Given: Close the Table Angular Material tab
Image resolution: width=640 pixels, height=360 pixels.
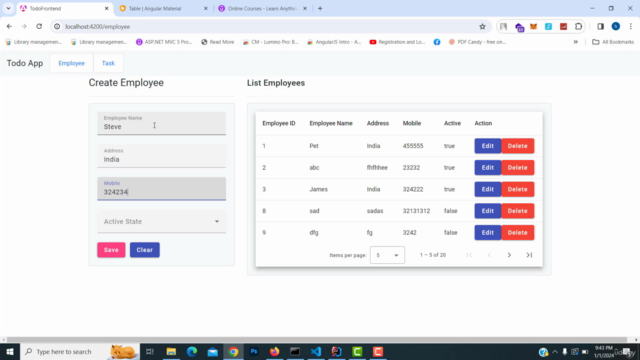Looking at the screenshot, I should 206,8.
